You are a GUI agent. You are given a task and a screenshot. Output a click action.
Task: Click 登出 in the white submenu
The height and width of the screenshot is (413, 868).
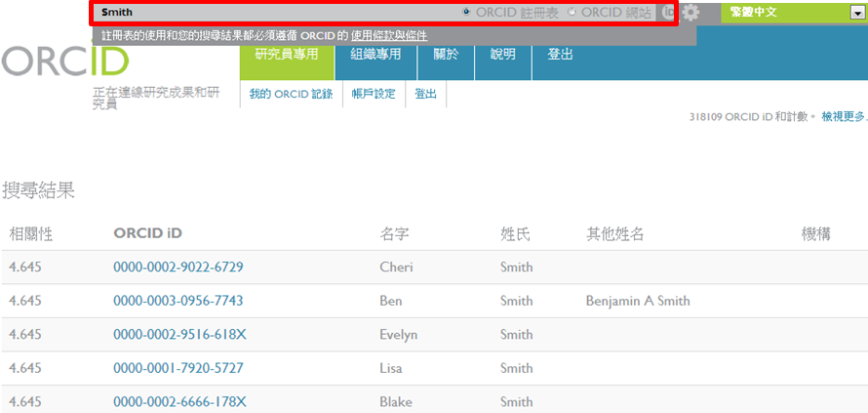tap(425, 94)
